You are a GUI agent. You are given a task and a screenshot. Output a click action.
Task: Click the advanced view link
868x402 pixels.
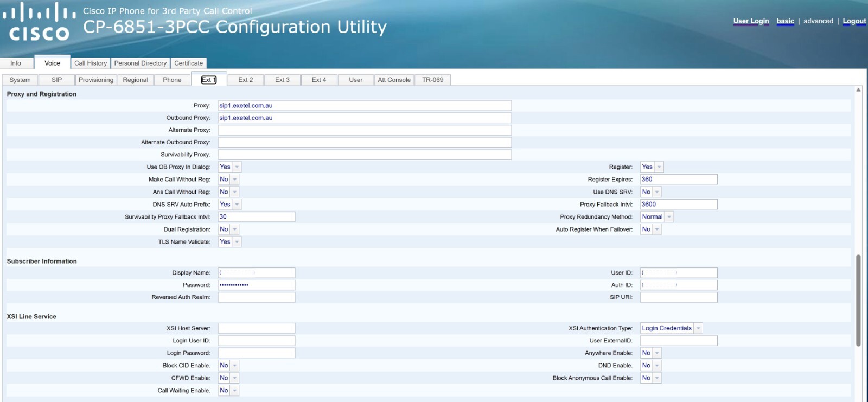[x=818, y=21]
